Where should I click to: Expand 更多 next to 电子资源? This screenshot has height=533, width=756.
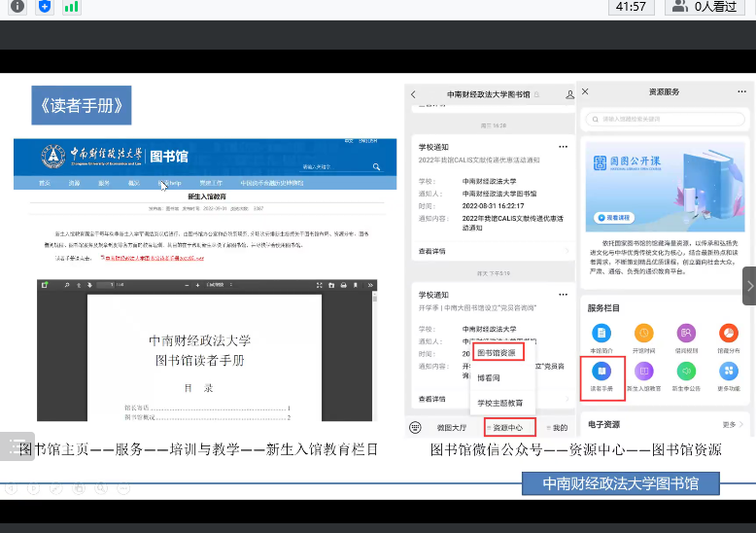[732, 425]
